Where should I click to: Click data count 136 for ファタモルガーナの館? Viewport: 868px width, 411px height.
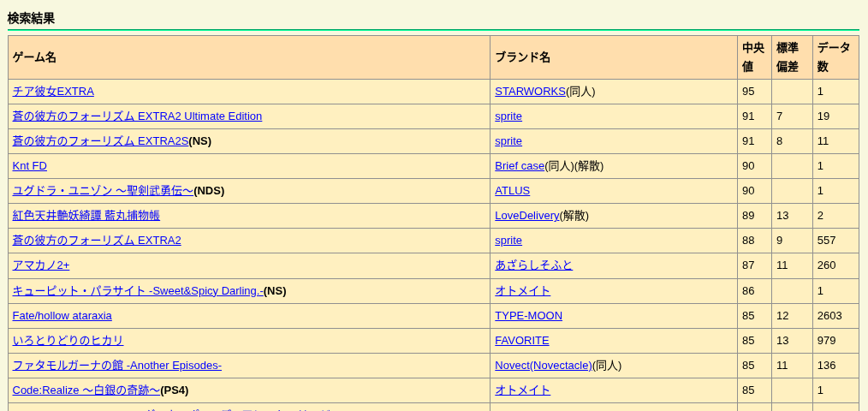coord(826,366)
